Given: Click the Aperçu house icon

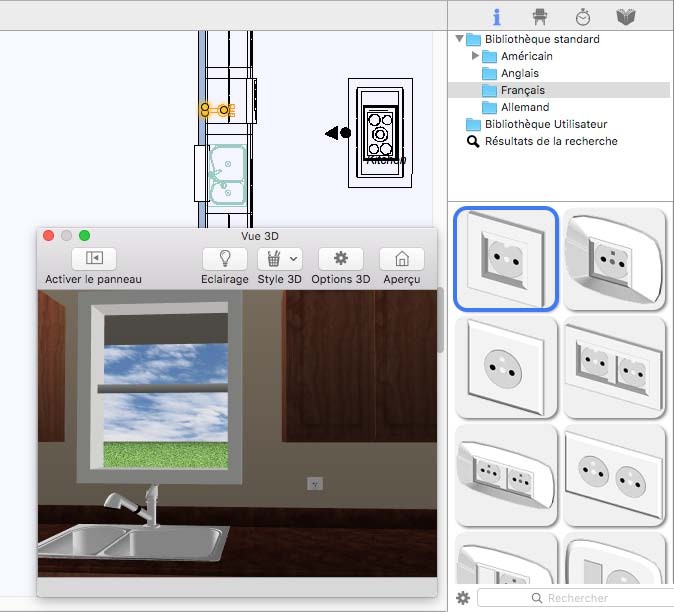Looking at the screenshot, I should [401, 258].
